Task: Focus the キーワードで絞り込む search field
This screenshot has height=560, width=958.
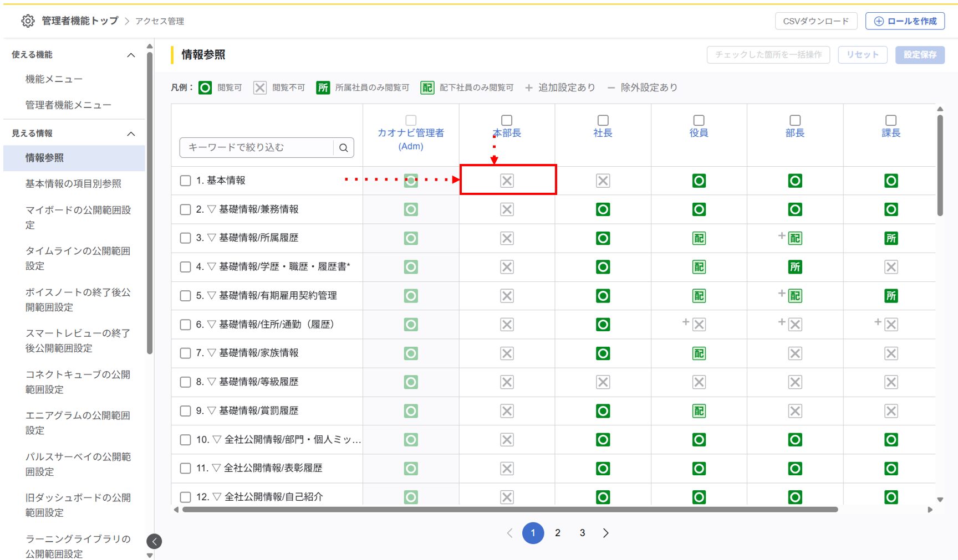Action: pos(257,148)
